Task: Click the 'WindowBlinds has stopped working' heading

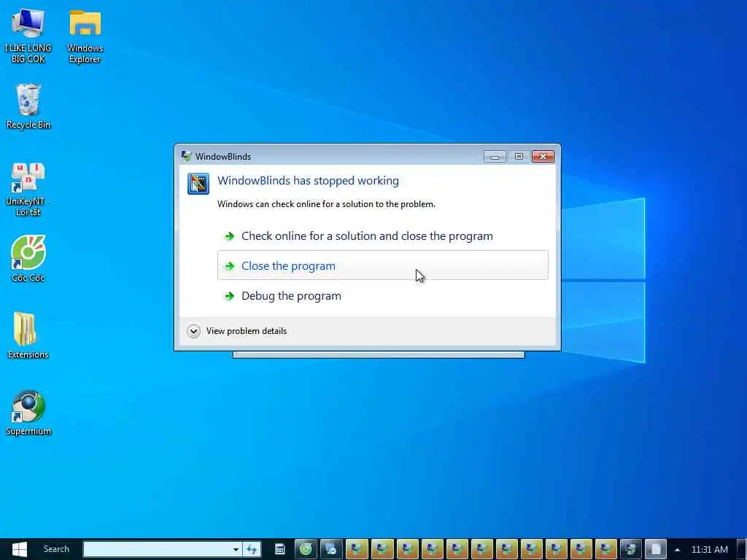Action: pos(309,181)
